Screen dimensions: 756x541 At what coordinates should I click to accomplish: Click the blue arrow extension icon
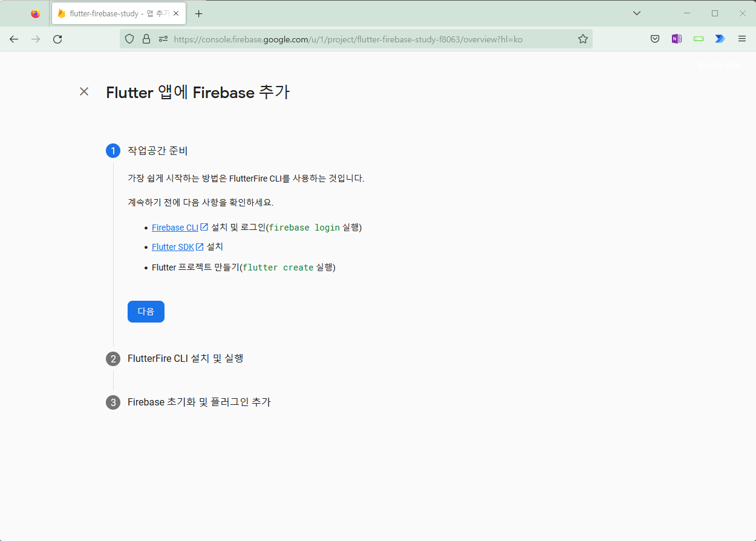point(720,39)
